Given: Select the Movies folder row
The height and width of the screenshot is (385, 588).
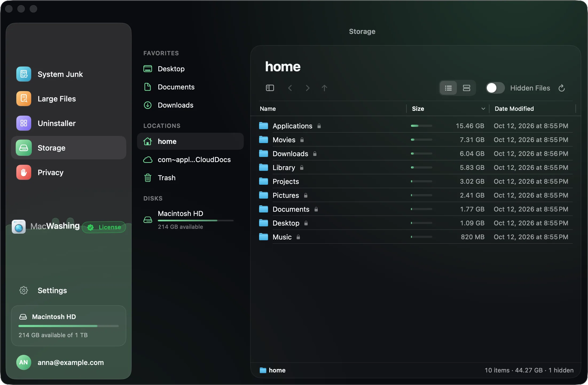Looking at the screenshot, I should click(x=415, y=140).
